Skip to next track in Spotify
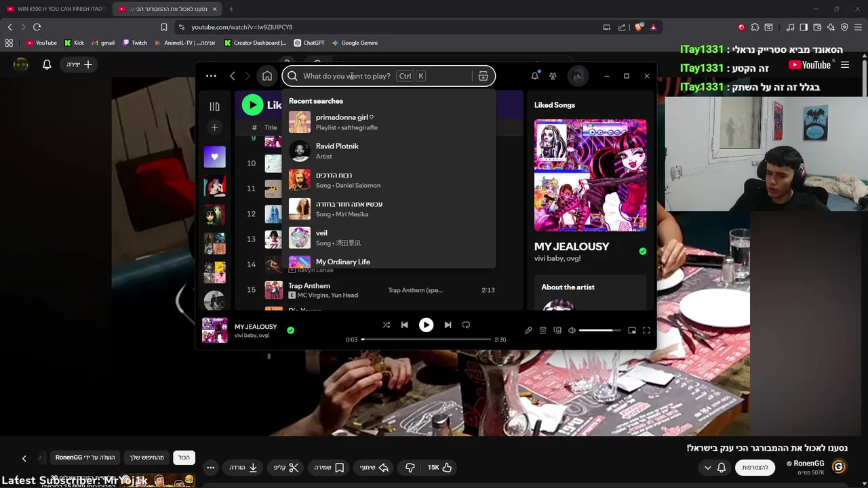The width and height of the screenshot is (868, 488). point(448,325)
